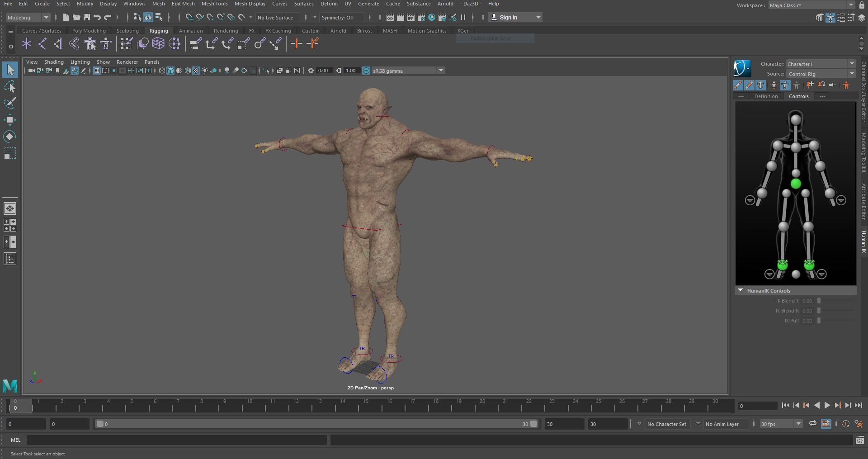Enable HumanIK Full Body keying mode
The width and height of the screenshot is (868, 459).
(774, 85)
